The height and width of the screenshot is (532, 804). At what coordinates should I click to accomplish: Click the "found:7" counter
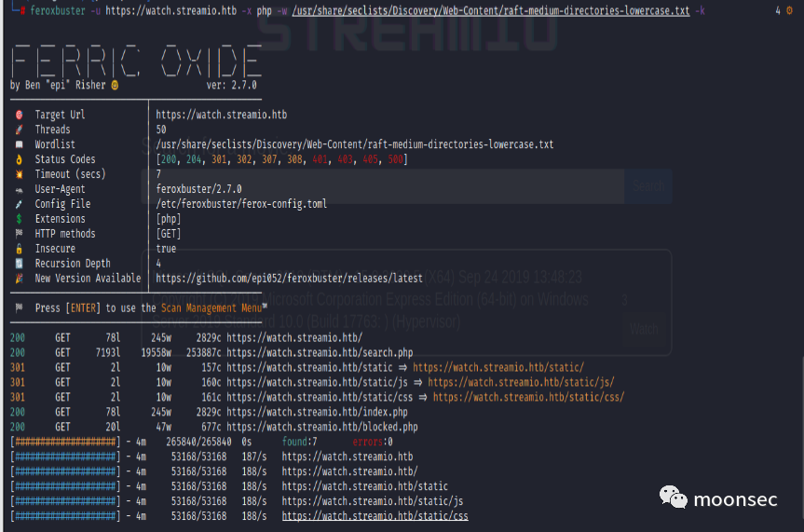[299, 442]
